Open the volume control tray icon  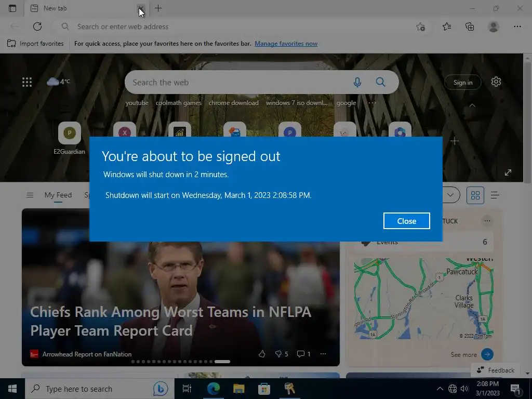click(x=464, y=389)
